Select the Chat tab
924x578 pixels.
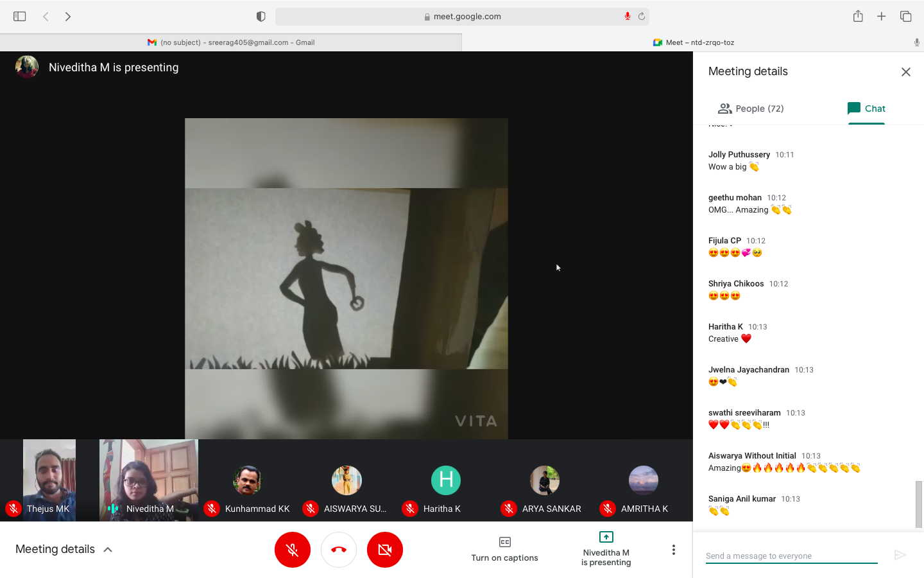click(866, 109)
